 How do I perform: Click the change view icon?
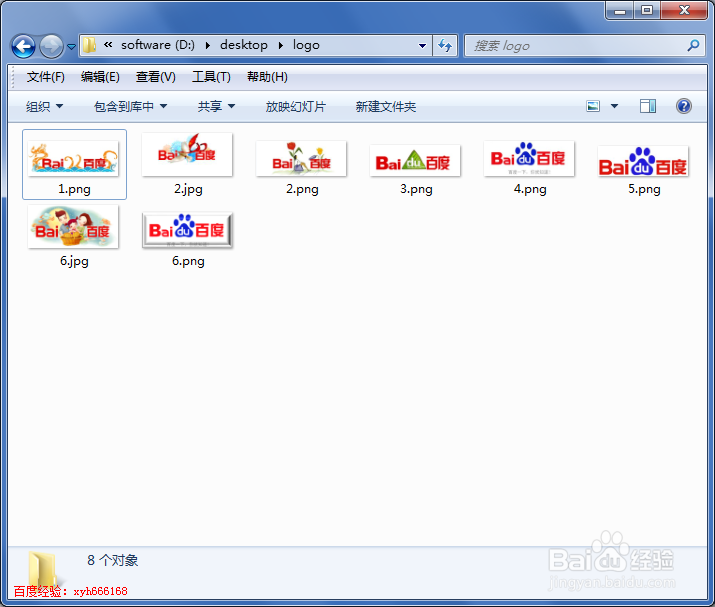[x=593, y=106]
